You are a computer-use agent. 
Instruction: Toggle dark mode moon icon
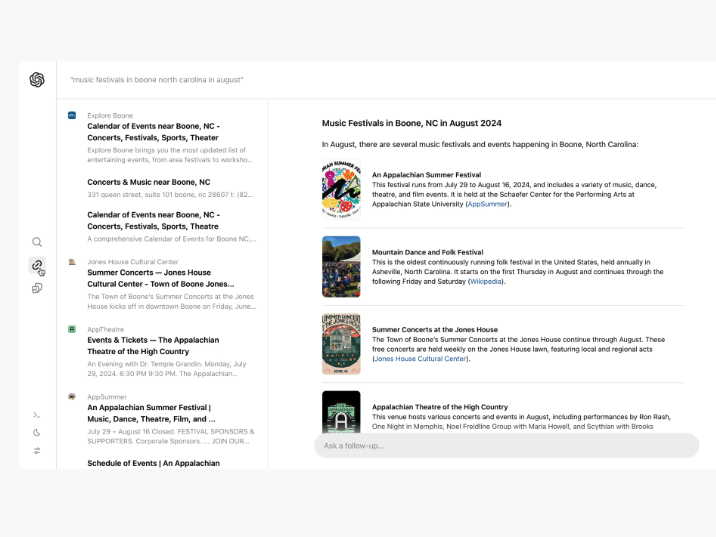coord(37,432)
